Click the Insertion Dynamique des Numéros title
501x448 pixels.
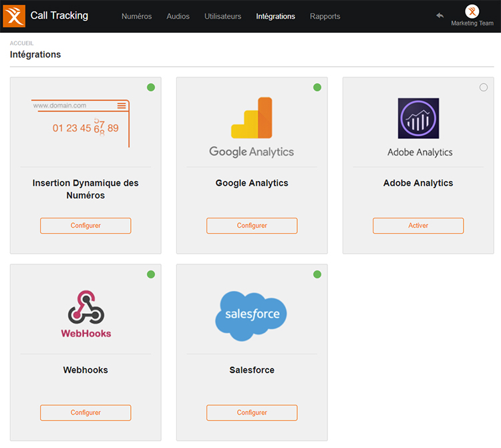(86, 189)
